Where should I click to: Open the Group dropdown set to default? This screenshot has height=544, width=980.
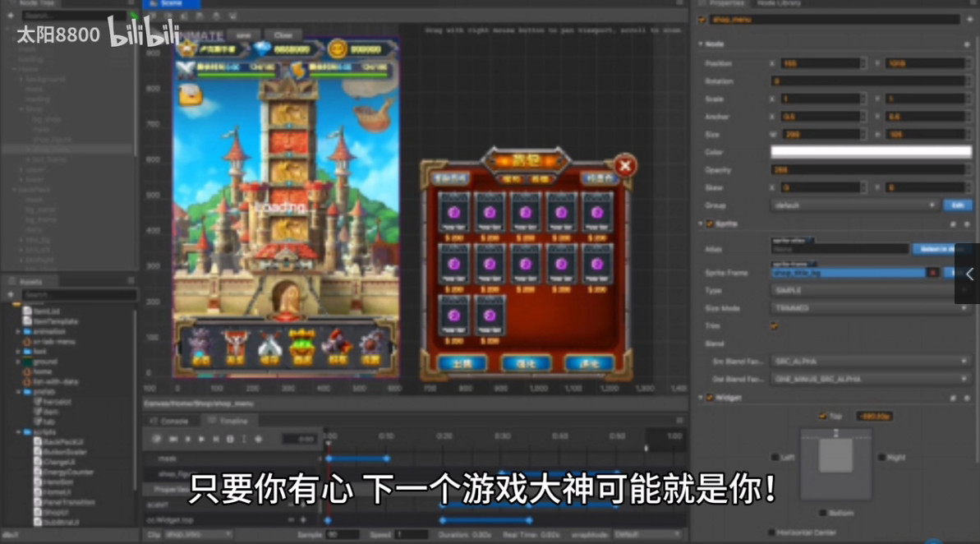[854, 205]
